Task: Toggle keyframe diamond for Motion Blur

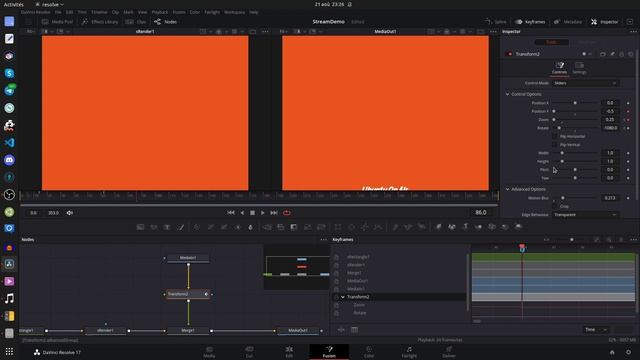Action: (628, 198)
